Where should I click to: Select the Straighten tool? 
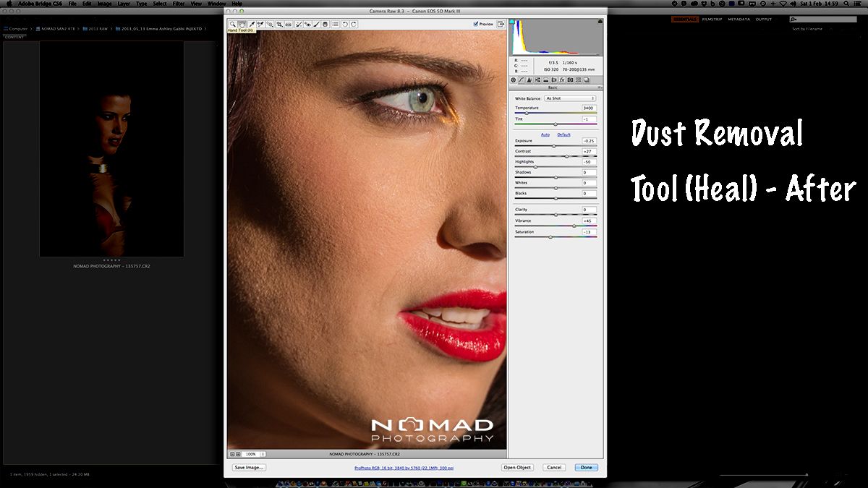click(289, 24)
